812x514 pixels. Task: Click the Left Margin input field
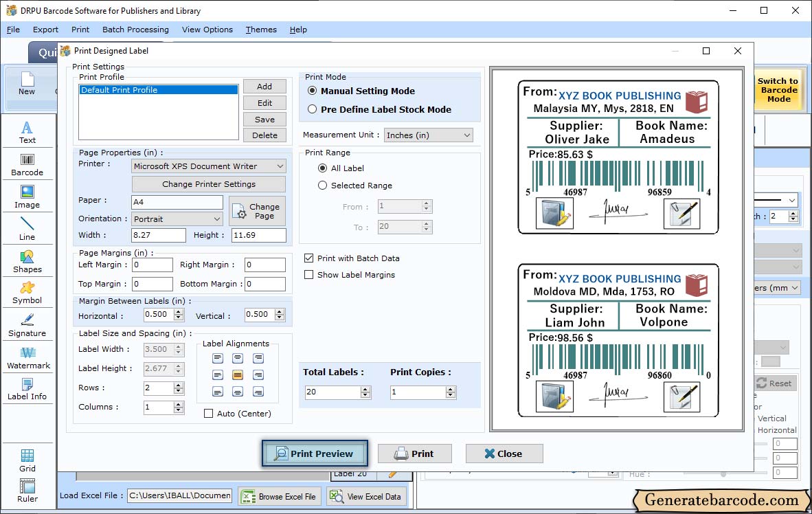point(153,265)
